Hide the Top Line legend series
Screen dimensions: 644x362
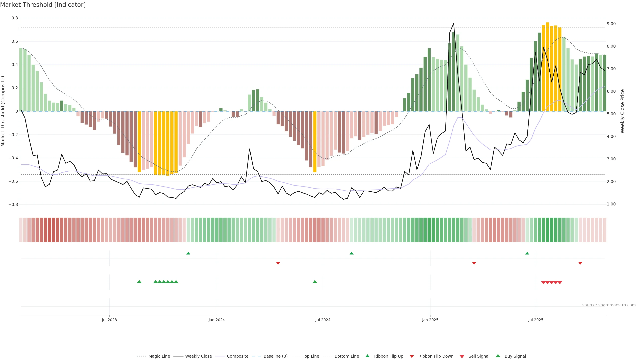pyautogui.click(x=311, y=356)
